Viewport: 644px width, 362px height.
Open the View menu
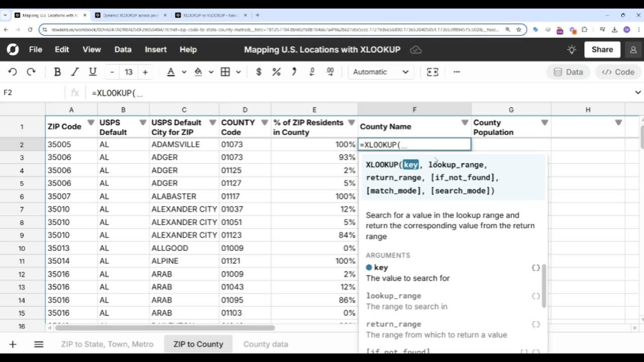coord(92,49)
